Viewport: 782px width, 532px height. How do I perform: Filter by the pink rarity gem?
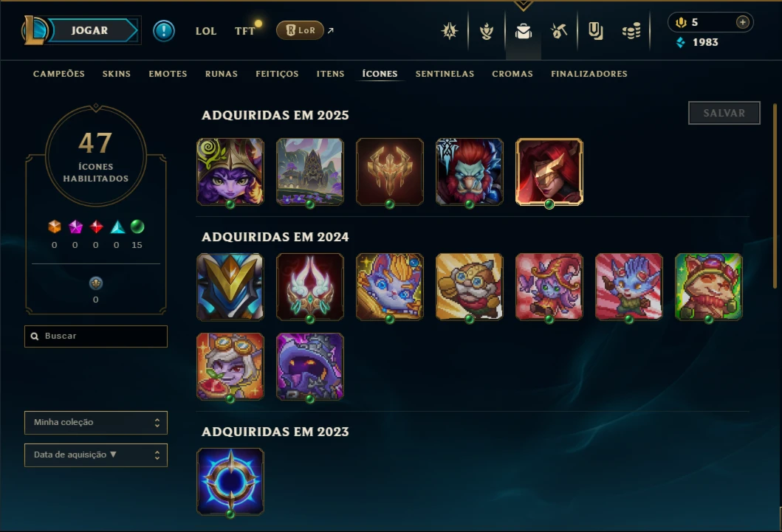click(x=75, y=227)
